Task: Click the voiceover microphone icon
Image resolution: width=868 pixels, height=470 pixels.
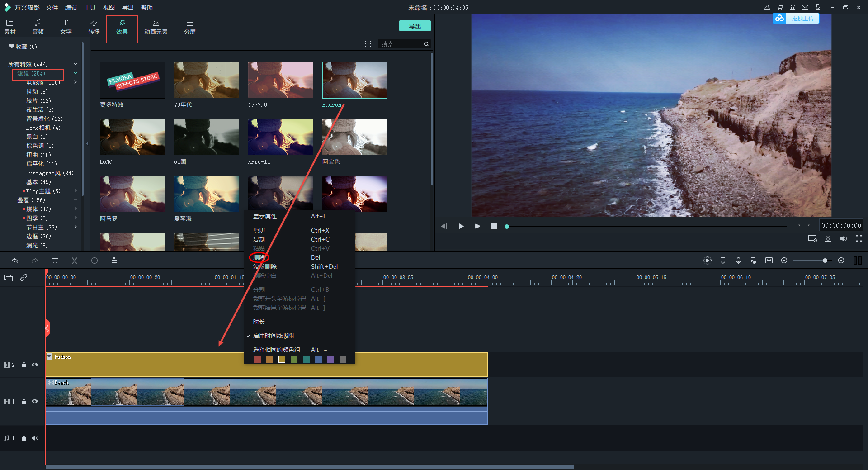Action: tap(738, 261)
